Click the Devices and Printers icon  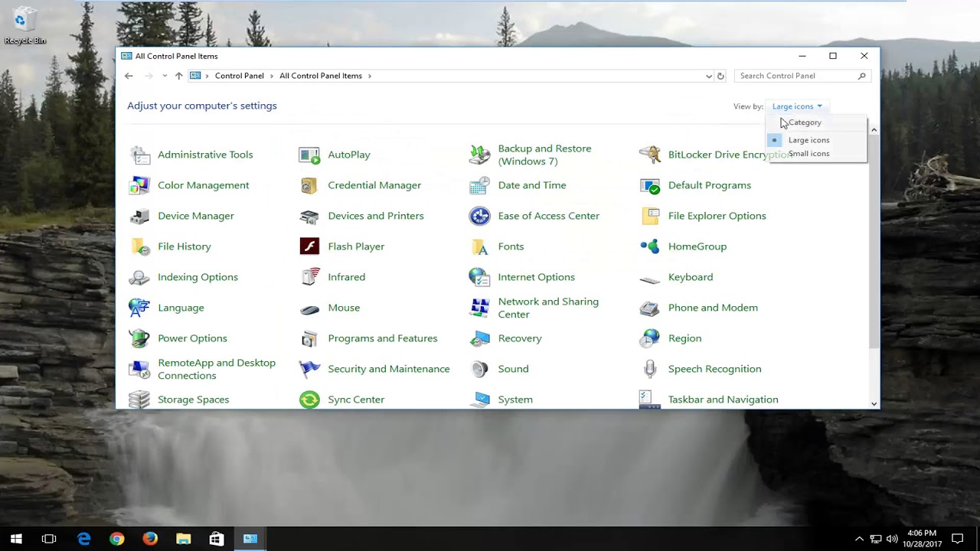point(309,216)
